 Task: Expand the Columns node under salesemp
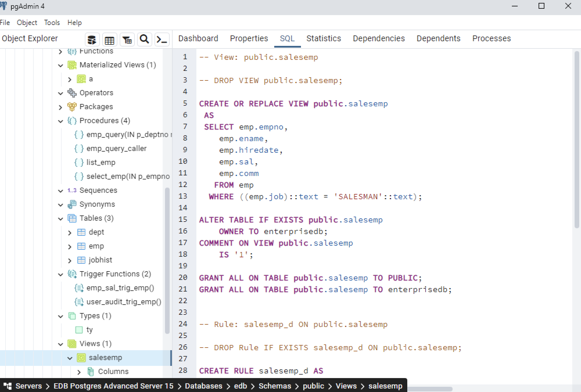point(78,371)
